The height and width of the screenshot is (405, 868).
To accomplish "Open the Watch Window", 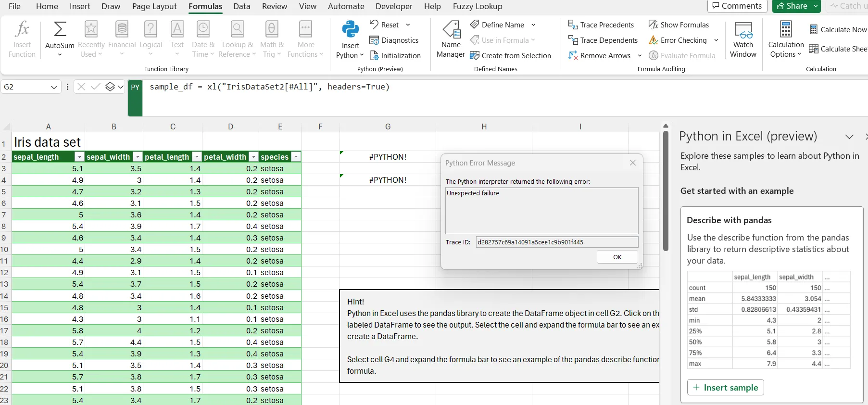I will point(743,39).
